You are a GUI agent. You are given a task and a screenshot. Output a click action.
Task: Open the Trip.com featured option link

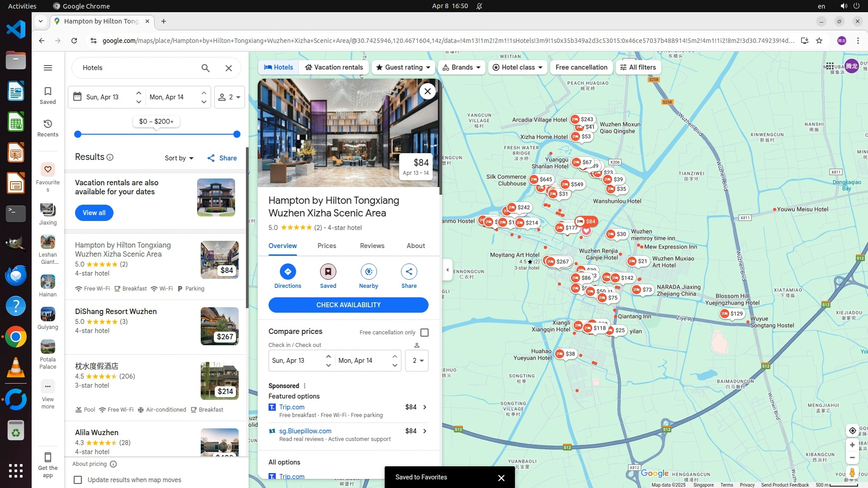(x=292, y=407)
